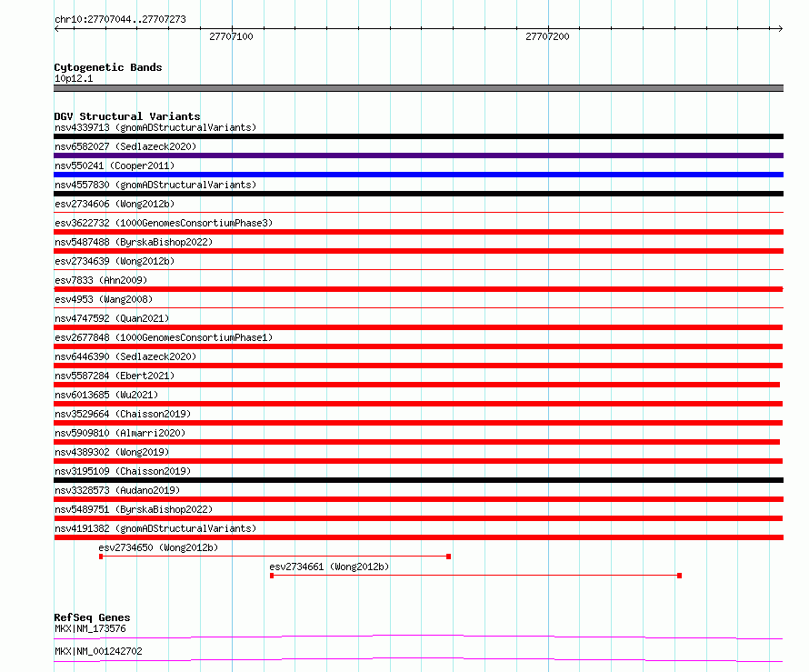The image size is (809, 672).
Task: Click the magenta line of MKX|NM_173576
Action: point(418,637)
